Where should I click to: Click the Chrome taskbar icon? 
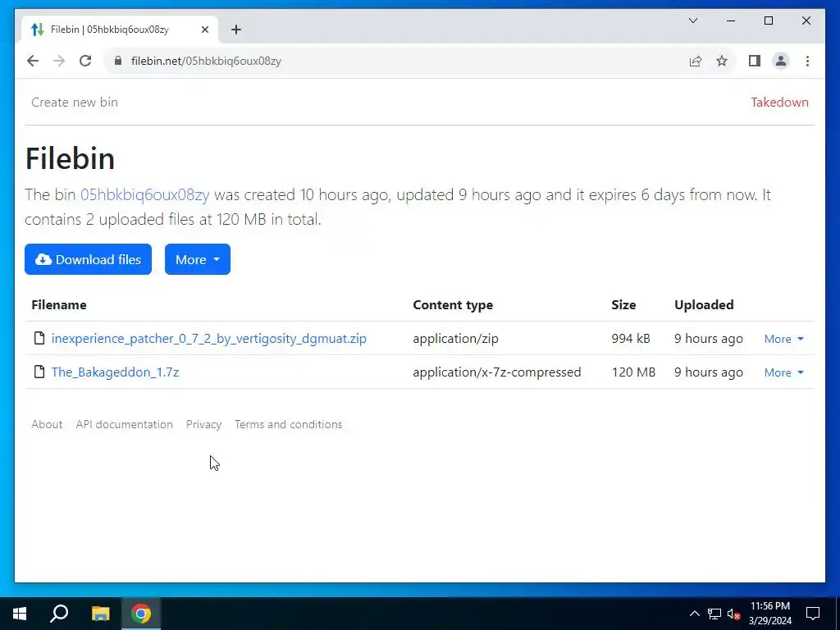tap(141, 614)
